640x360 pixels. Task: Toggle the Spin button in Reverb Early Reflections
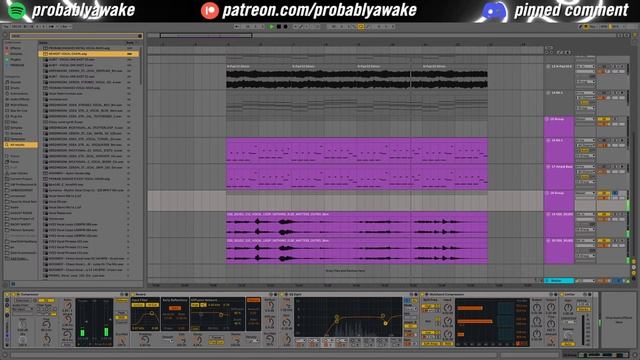[175, 308]
